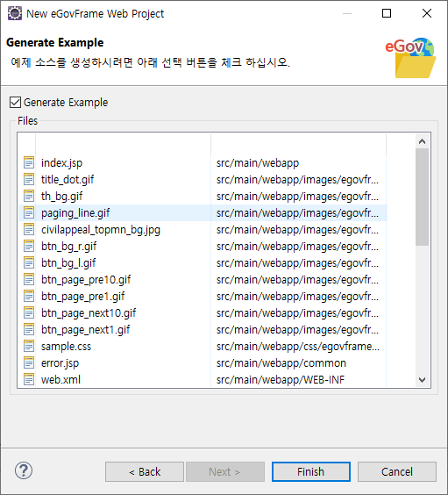
Task: Click the file icon beside btn_bg_l.gif
Action: (x=29, y=263)
